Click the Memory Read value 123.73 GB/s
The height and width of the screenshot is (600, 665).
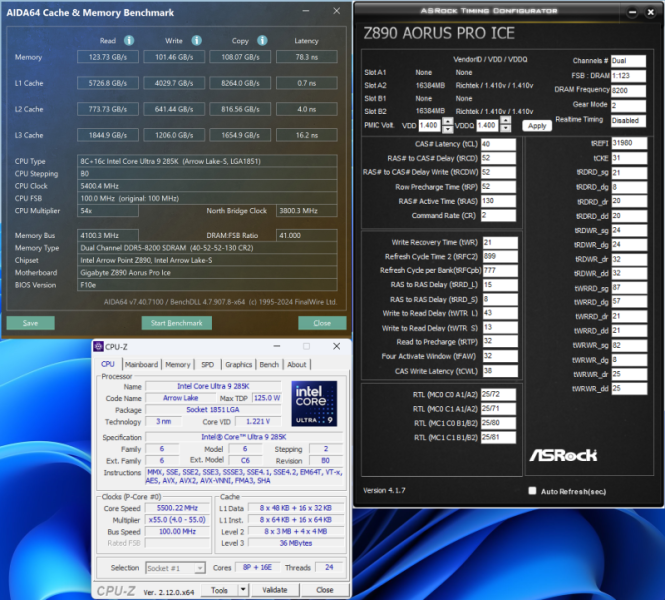pyautogui.click(x=108, y=57)
